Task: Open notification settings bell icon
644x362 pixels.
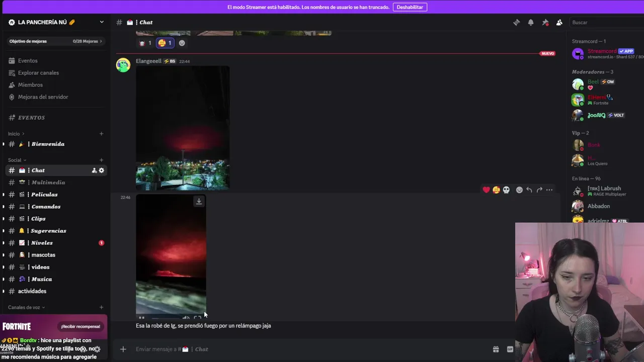Action: point(530,22)
